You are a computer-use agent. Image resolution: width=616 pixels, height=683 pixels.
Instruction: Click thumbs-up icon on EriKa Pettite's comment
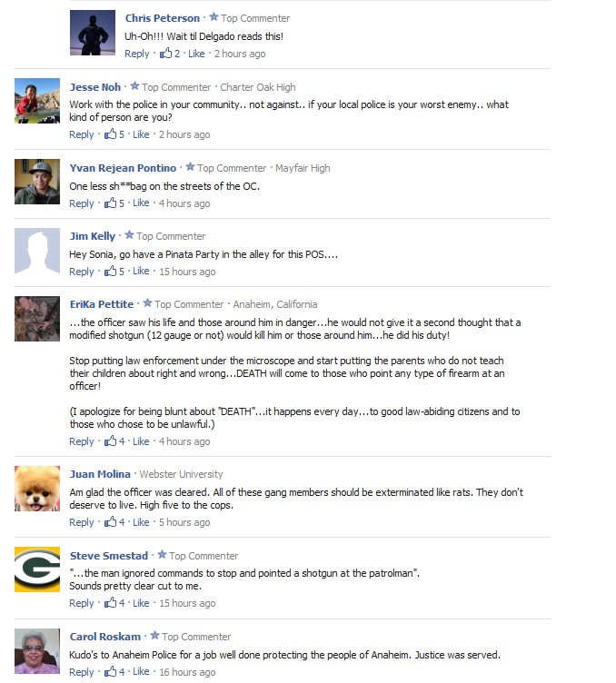pos(110,440)
